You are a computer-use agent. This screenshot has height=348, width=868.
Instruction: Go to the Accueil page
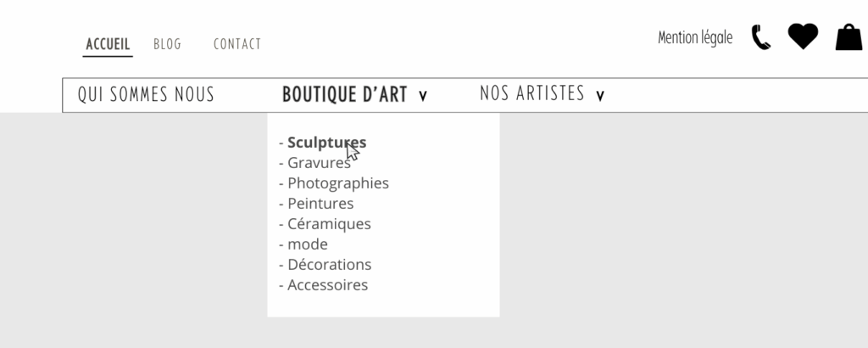point(108,44)
